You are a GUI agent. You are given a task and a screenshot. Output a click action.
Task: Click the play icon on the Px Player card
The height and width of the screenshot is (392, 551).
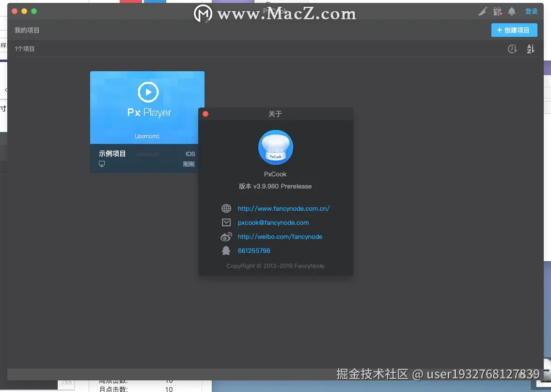[x=148, y=92]
